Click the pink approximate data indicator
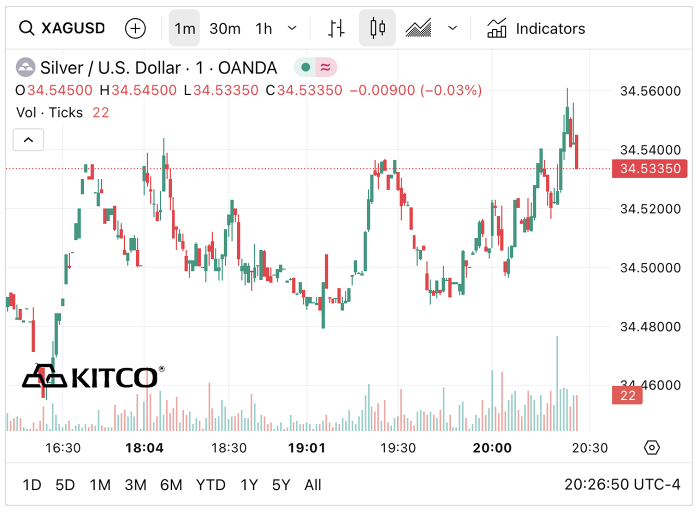The width and height of the screenshot is (700, 513). [325, 67]
